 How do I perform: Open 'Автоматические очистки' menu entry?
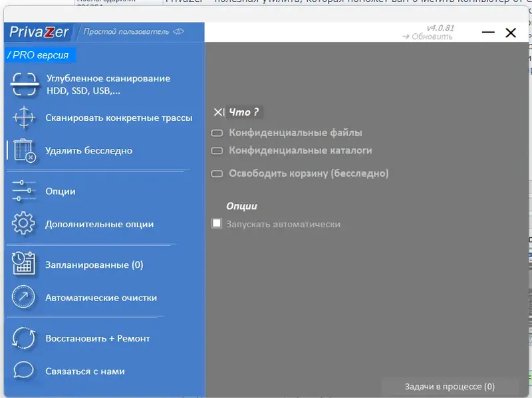(101, 298)
